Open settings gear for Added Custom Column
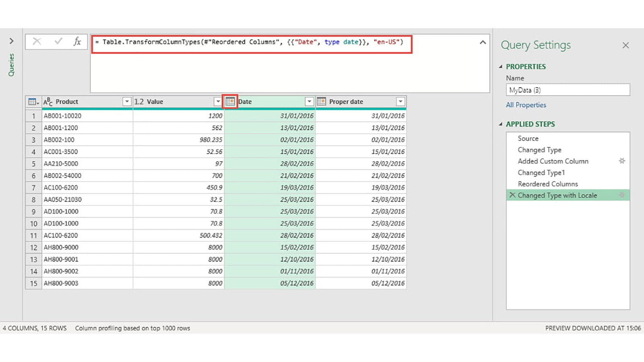The image size is (644, 362). (x=622, y=161)
